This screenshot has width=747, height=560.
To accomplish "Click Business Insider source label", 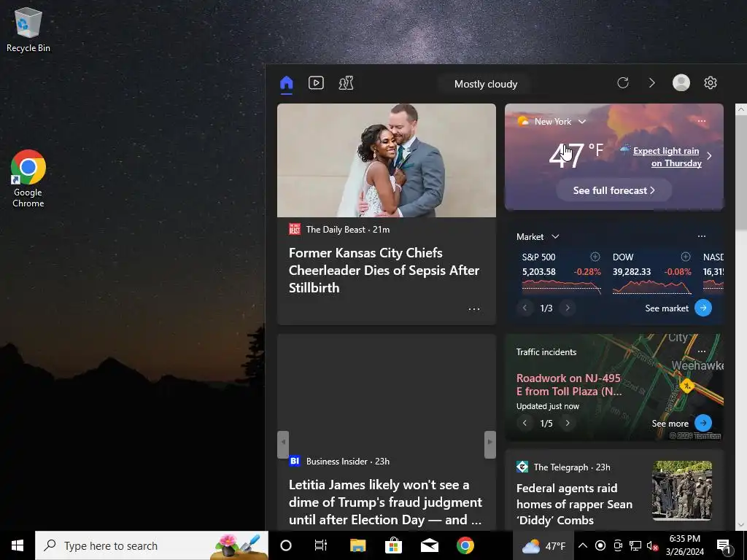I will (x=337, y=462).
